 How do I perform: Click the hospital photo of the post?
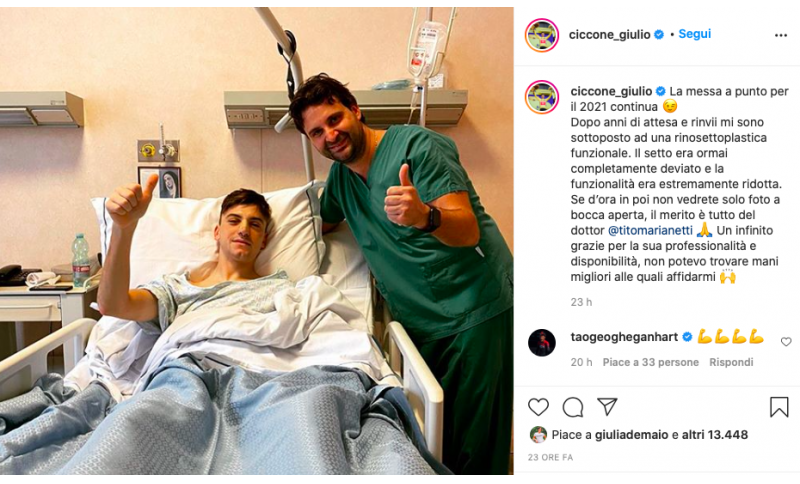[257, 241]
